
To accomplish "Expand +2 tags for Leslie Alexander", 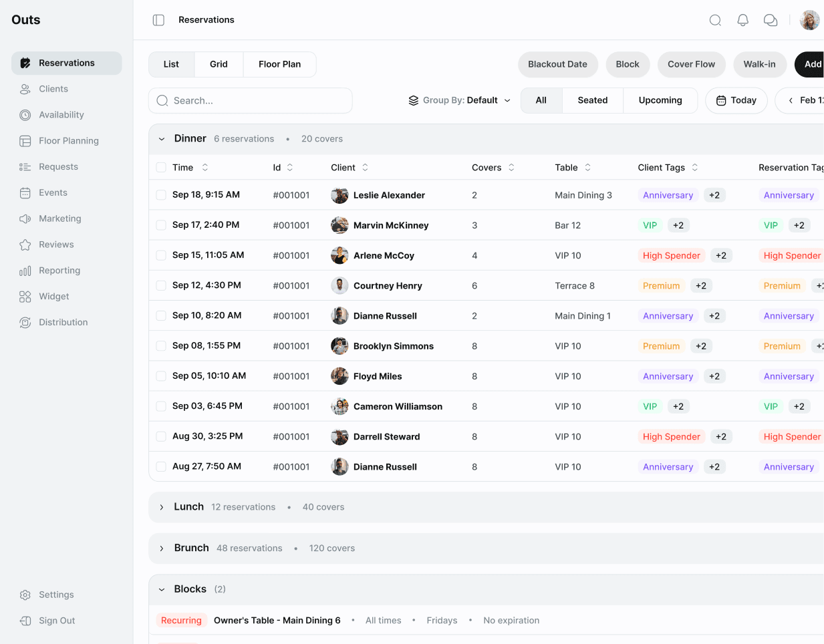I will (x=714, y=195).
